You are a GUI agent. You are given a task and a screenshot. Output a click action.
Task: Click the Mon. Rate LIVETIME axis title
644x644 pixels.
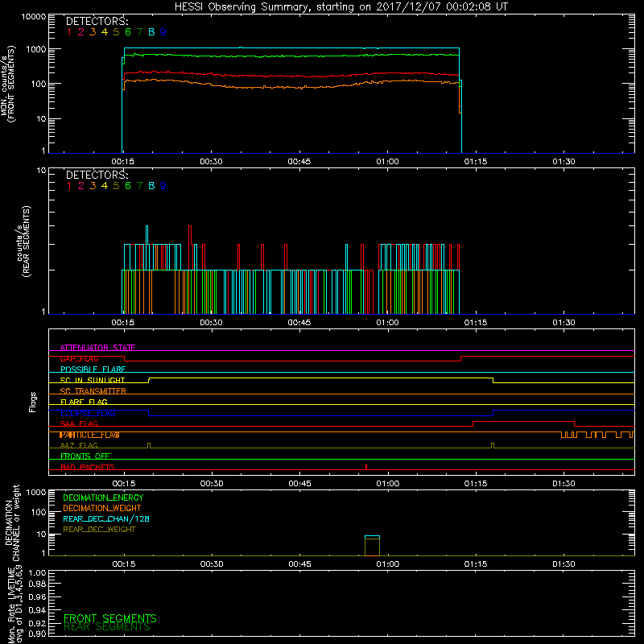[x=15, y=605]
